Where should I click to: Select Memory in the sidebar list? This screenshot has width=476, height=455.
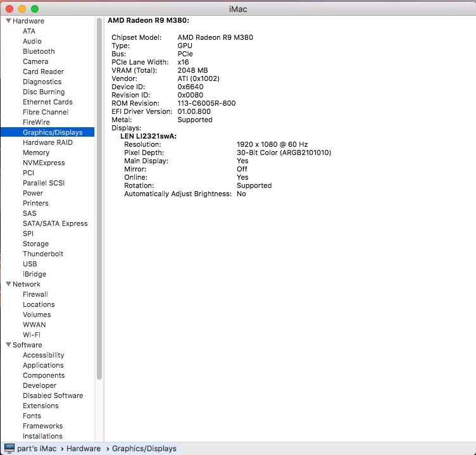click(x=36, y=153)
